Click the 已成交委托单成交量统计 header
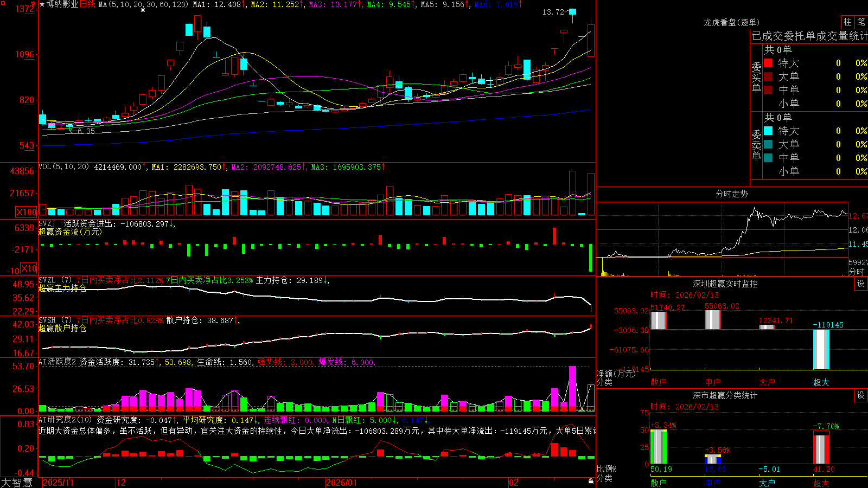The image size is (868, 488). [809, 36]
